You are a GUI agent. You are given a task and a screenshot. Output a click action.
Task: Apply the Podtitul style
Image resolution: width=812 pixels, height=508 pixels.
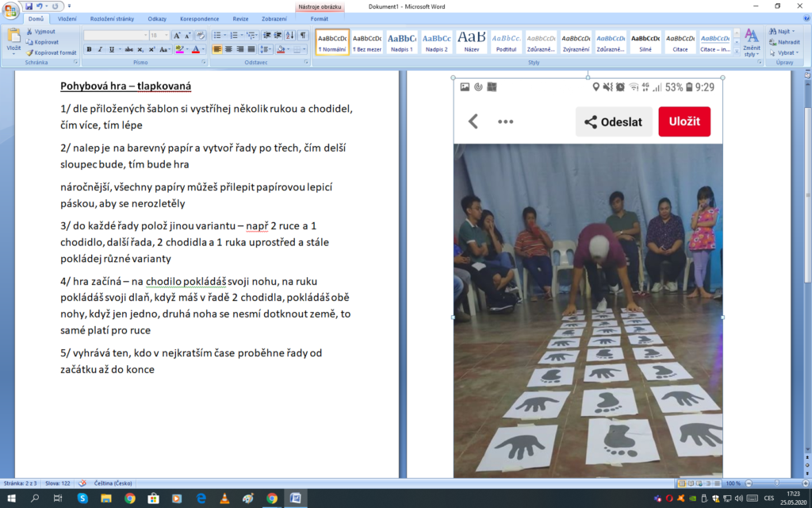[x=507, y=42]
